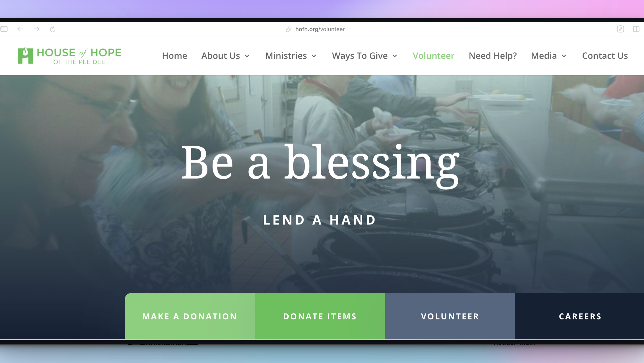The image size is (644, 363).
Task: Go forward with the right arrow
Action: point(36,29)
